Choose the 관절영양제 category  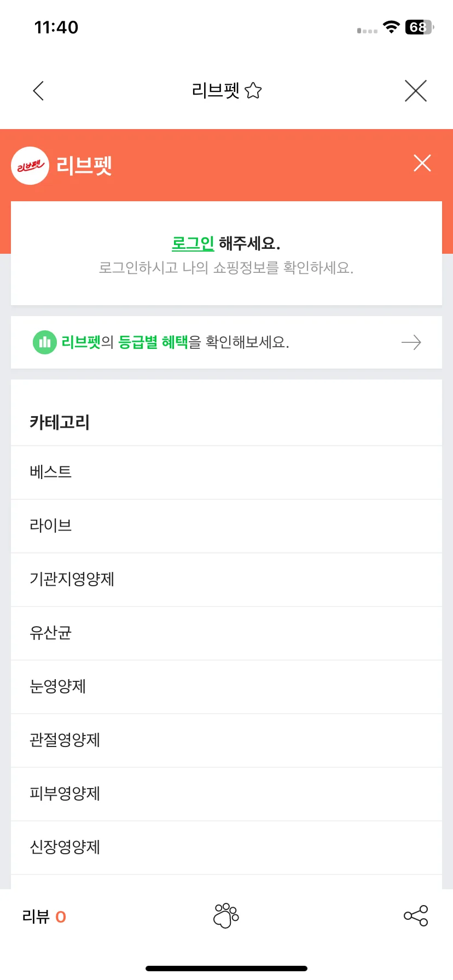click(226, 740)
